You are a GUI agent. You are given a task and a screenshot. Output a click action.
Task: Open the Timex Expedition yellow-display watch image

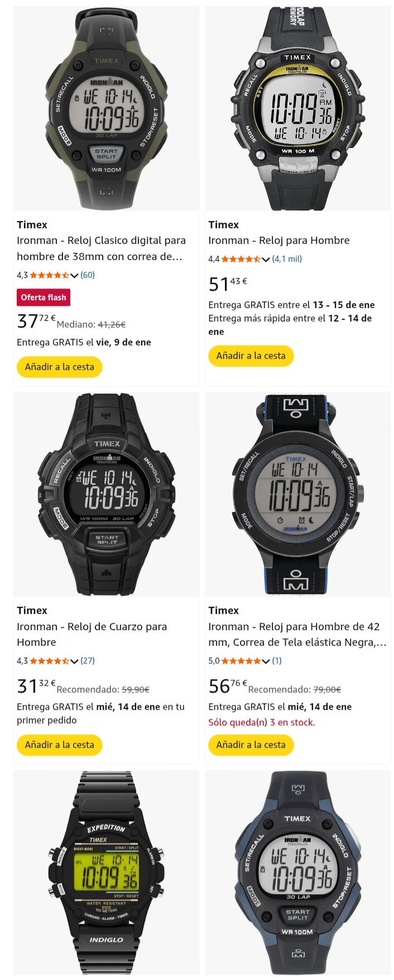click(x=106, y=873)
